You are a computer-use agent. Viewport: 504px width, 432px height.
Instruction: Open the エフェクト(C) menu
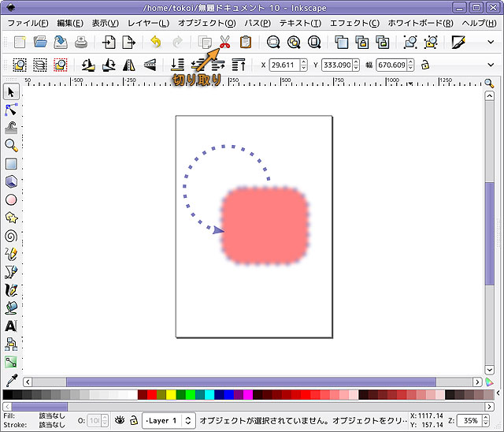354,23
